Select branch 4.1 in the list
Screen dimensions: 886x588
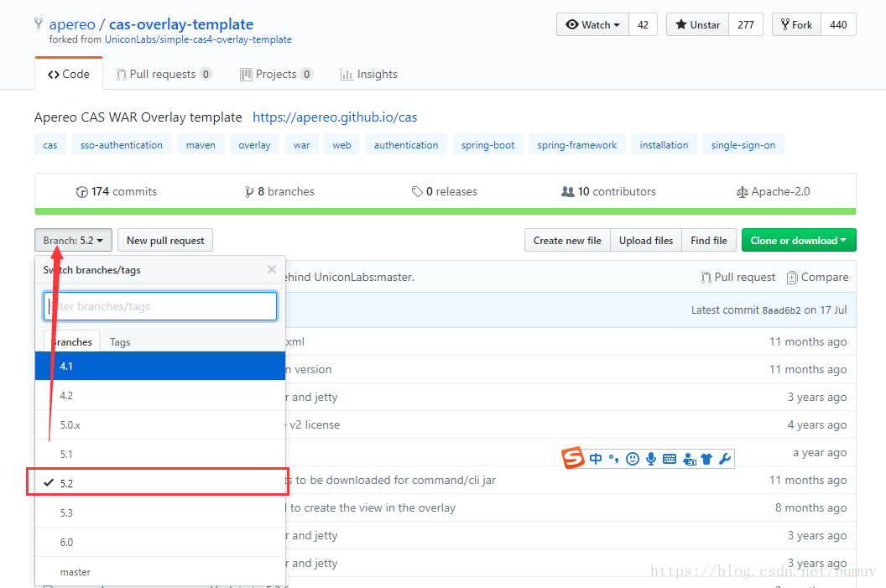tap(160, 366)
